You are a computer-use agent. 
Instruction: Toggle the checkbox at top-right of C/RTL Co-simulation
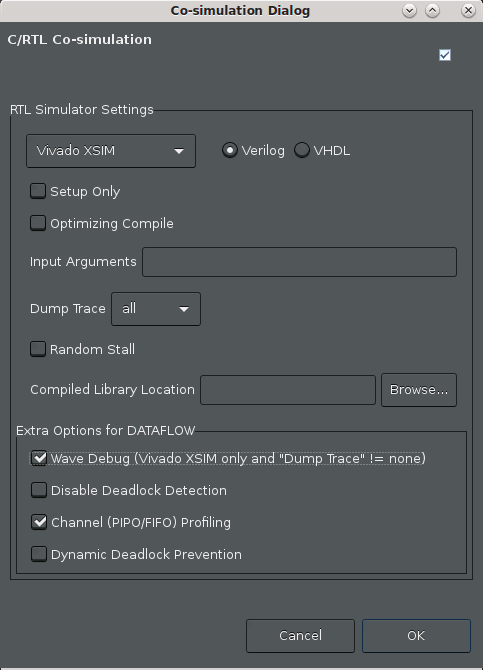445,55
